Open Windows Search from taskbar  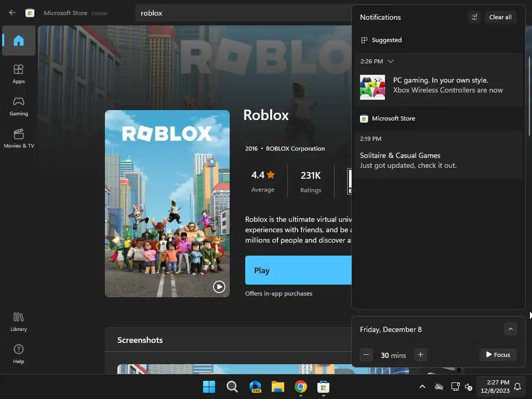click(x=232, y=387)
